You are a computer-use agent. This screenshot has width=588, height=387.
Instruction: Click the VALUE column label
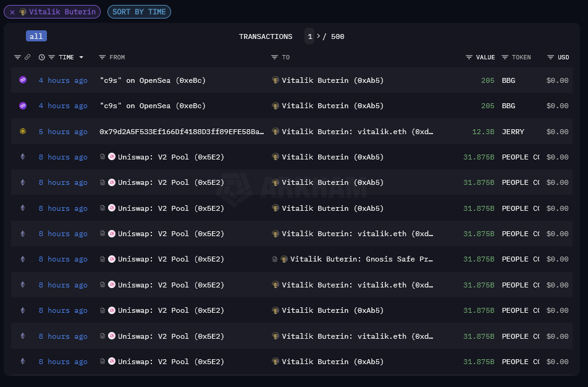pyautogui.click(x=485, y=57)
